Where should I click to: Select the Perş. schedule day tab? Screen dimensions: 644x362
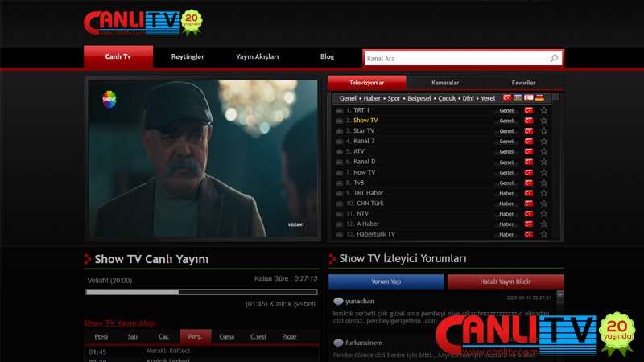[x=195, y=336]
